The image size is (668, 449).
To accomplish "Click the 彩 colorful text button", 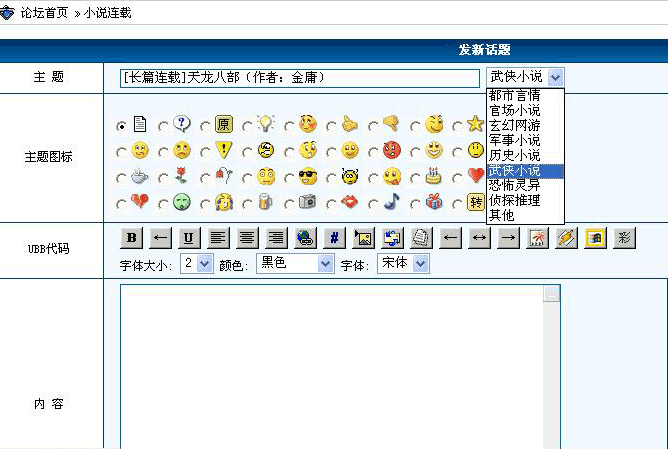I will tap(625, 238).
